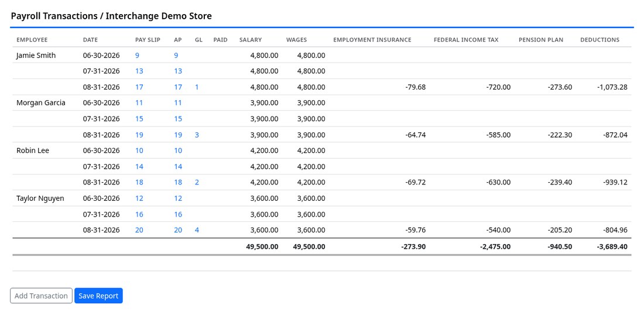Select the Robin Lee employee name
Screen dimensions: 644x315
(32, 150)
